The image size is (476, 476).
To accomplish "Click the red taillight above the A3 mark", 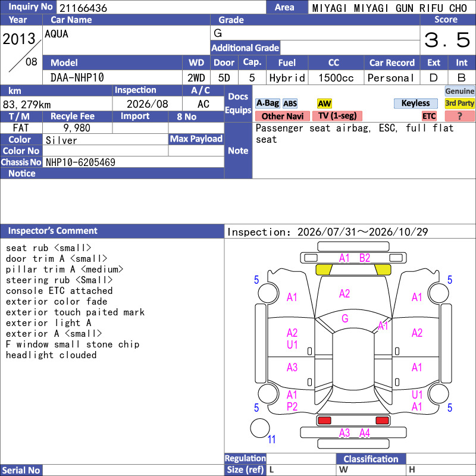I will pos(324,421).
